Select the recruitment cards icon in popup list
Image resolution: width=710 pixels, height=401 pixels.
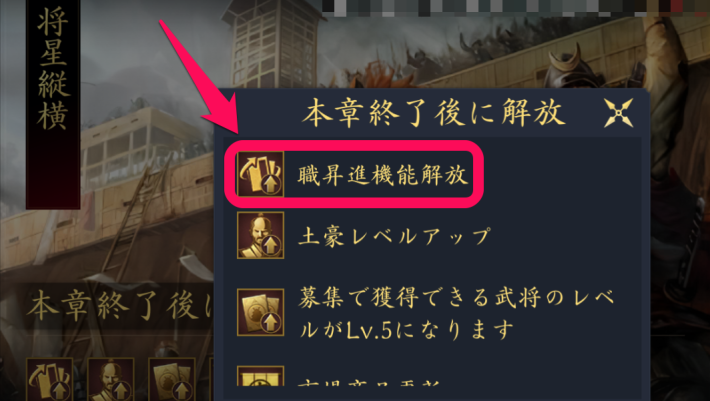click(x=261, y=312)
